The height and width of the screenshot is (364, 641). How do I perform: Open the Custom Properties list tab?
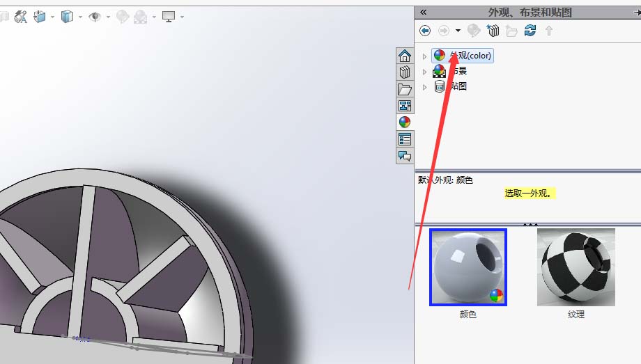(x=405, y=139)
